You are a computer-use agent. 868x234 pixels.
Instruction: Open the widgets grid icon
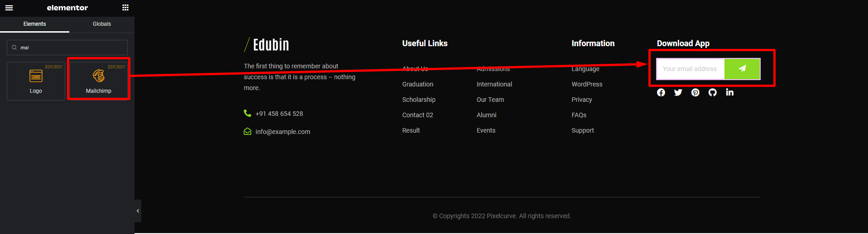pos(125,8)
